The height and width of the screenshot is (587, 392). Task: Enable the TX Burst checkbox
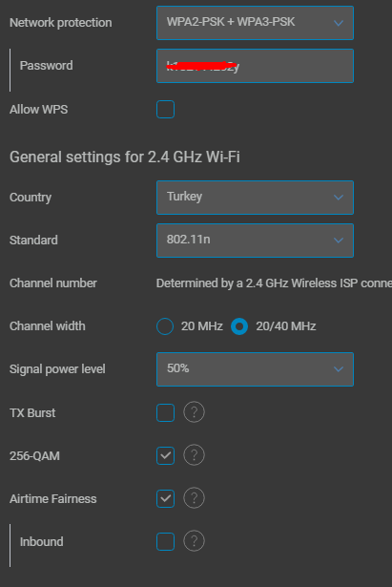tap(165, 412)
